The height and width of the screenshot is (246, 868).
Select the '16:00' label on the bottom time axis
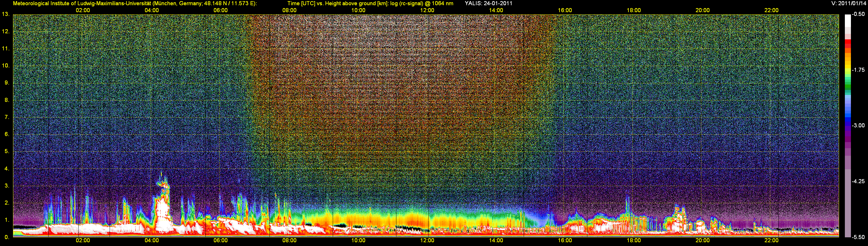pyautogui.click(x=565, y=240)
